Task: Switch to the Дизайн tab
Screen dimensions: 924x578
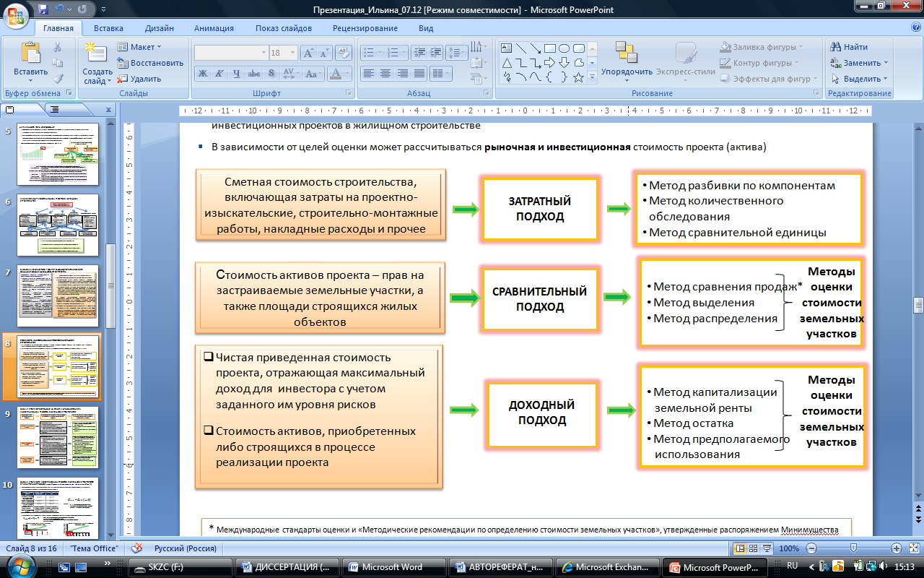Action: (159, 28)
